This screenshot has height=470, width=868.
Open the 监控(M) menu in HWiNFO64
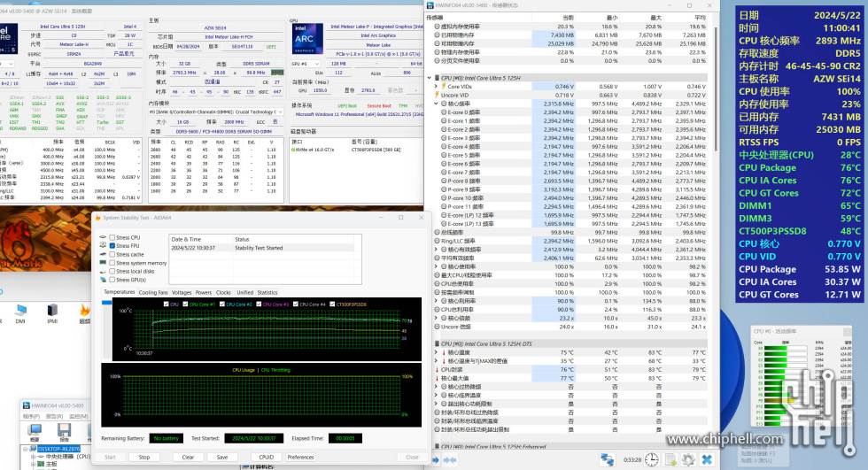[79, 416]
